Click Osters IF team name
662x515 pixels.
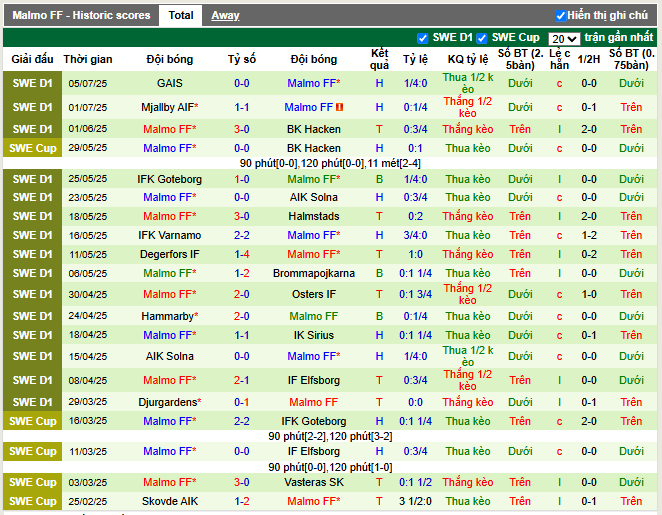tap(314, 294)
